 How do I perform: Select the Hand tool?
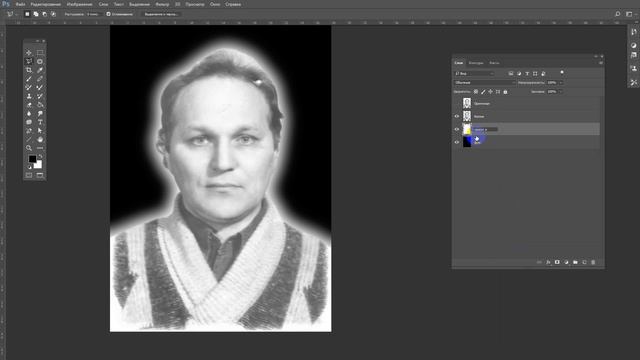coord(40,140)
